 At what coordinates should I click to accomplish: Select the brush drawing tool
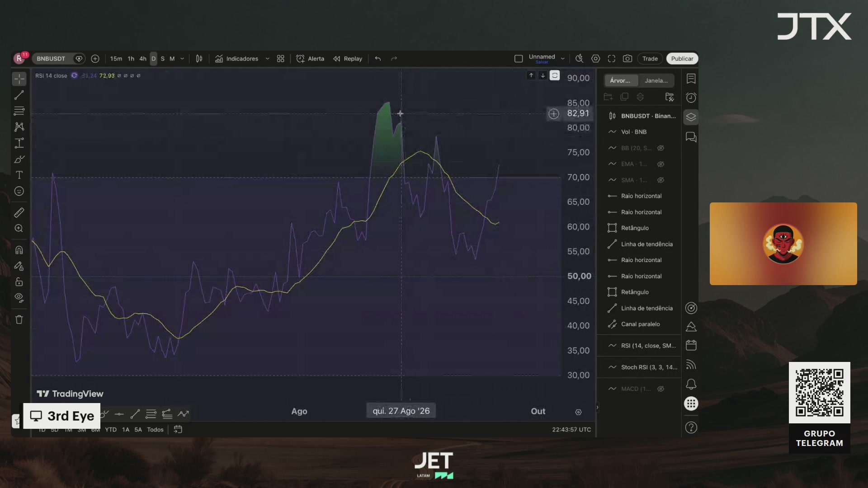[x=19, y=159]
